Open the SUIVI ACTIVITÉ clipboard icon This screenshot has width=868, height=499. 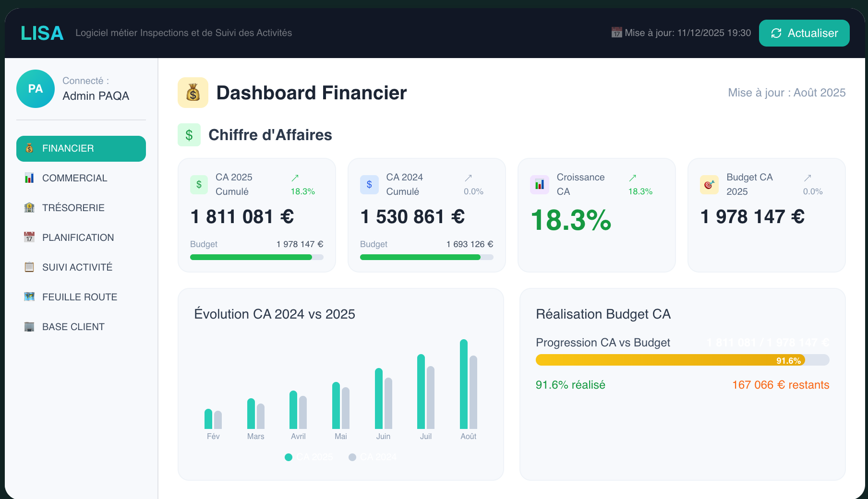(x=29, y=267)
